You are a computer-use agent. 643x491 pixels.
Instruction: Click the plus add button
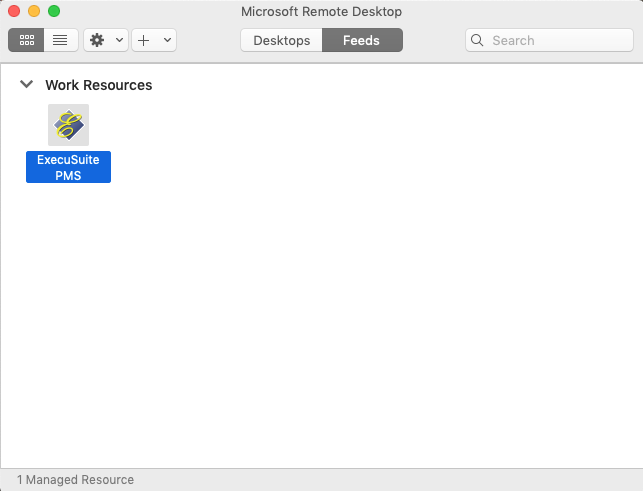tap(144, 40)
